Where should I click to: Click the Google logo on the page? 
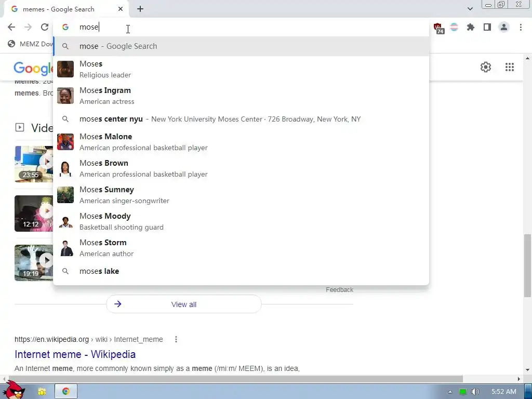33,69
